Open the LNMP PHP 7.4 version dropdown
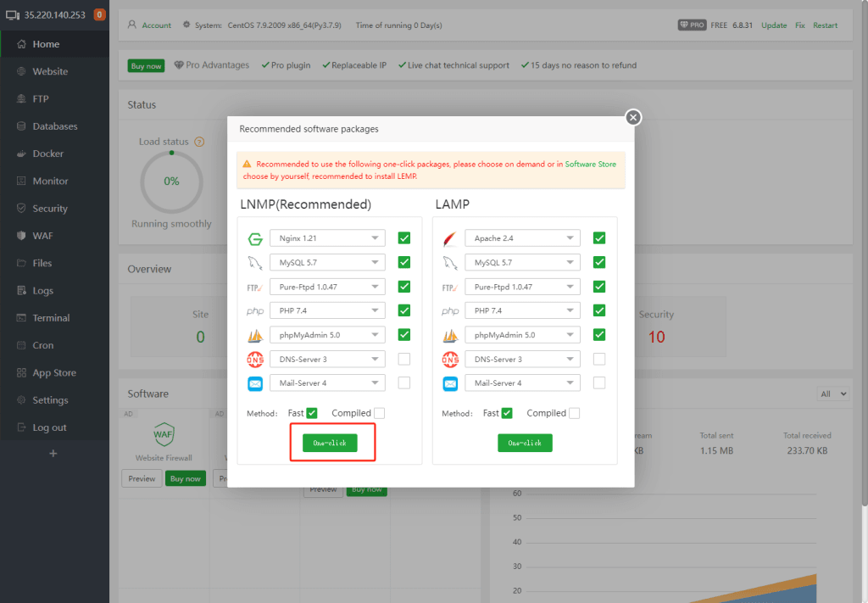This screenshot has width=868, height=603. 327,311
